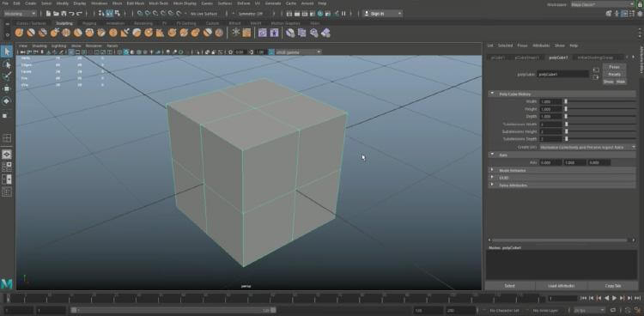The height and width of the screenshot is (316, 644).
Task: Open the 24 fps frame rate dropdown
Action: (x=590, y=310)
